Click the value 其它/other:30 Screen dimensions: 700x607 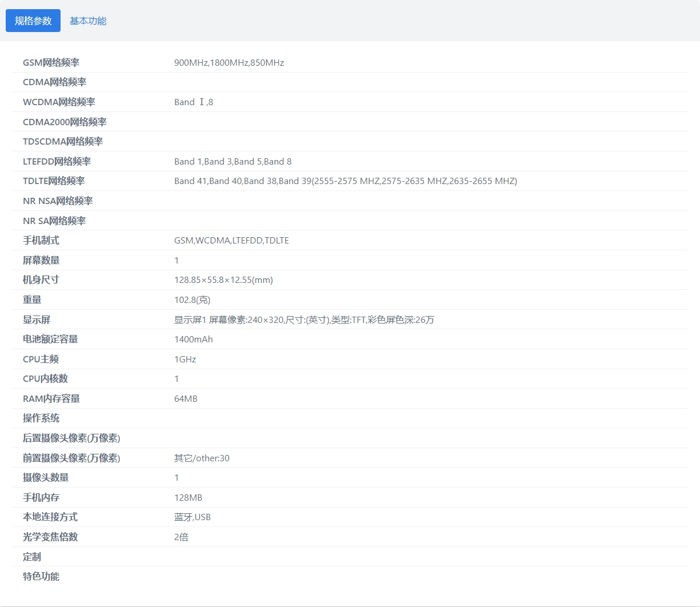[202, 458]
